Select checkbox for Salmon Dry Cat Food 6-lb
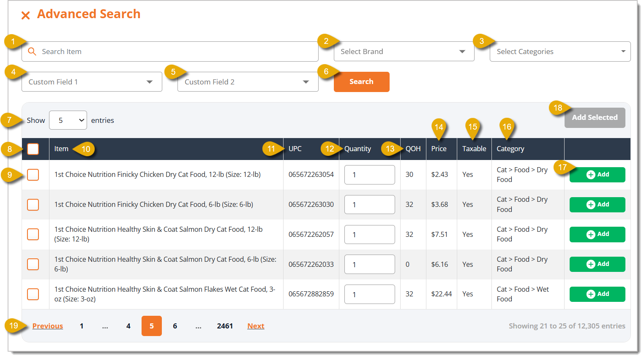 coord(33,264)
